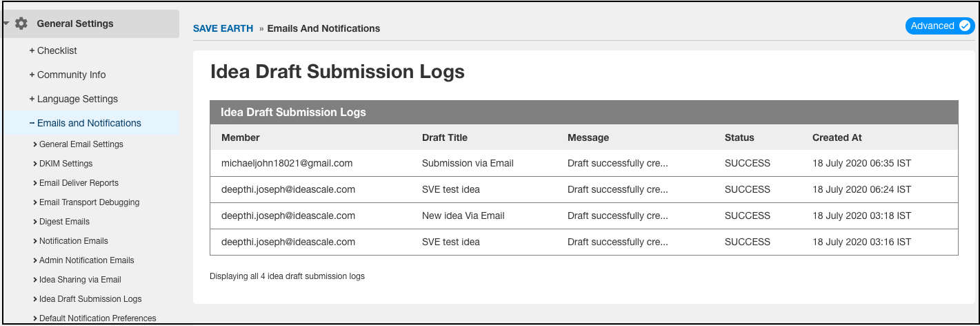Screen dimensions: 980x326
Task: Open Notification Emails settings
Action: point(70,241)
